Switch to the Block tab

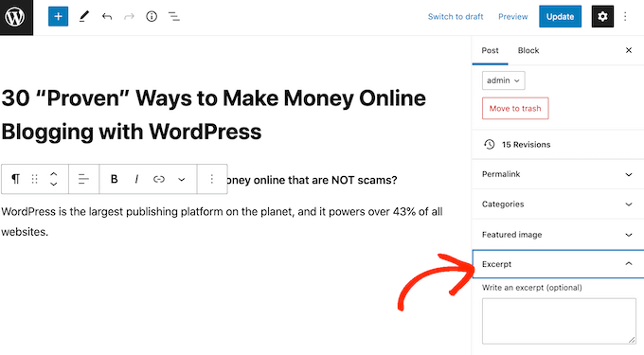528,50
